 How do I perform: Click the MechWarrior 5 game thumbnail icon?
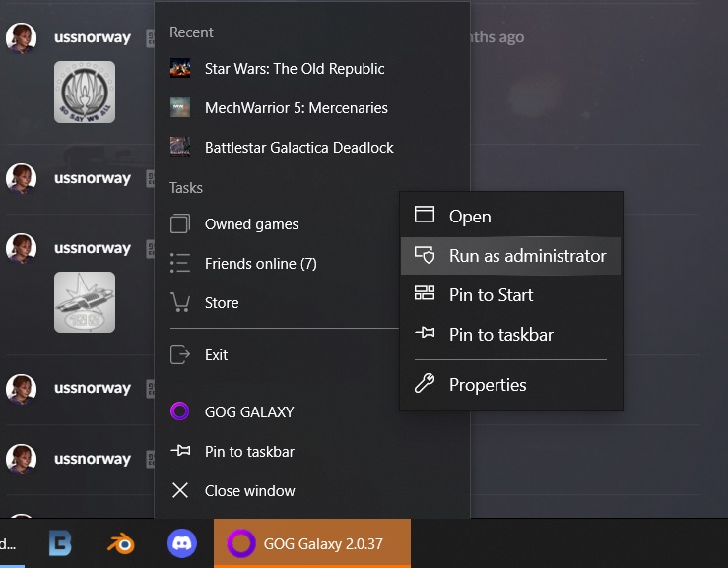point(180,107)
